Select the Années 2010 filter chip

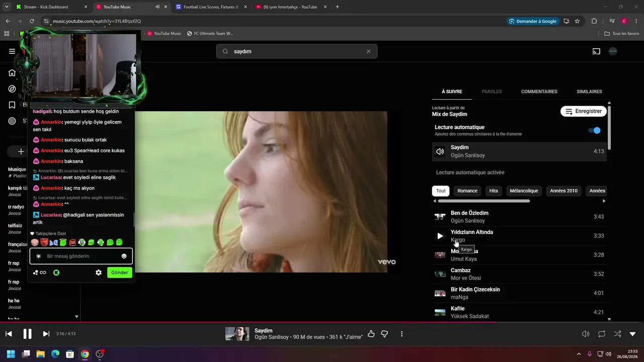pos(563,191)
